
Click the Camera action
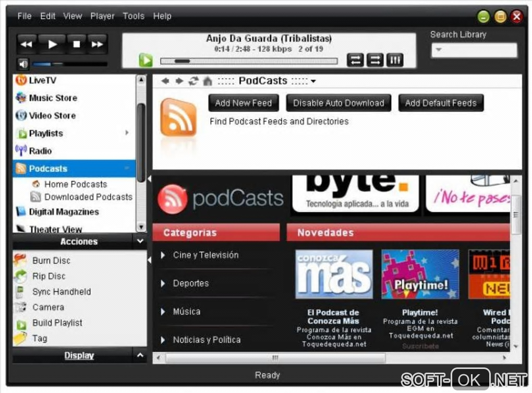pyautogui.click(x=48, y=307)
